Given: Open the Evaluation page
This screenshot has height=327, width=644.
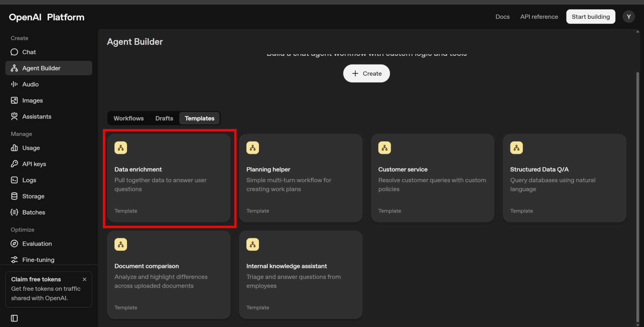Looking at the screenshot, I should click(x=37, y=244).
